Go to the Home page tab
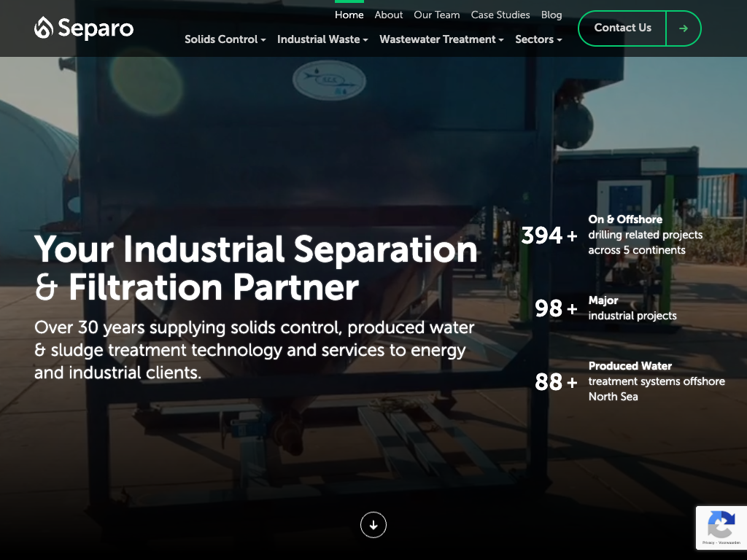Screen dimensions: 747x560 click(x=349, y=15)
